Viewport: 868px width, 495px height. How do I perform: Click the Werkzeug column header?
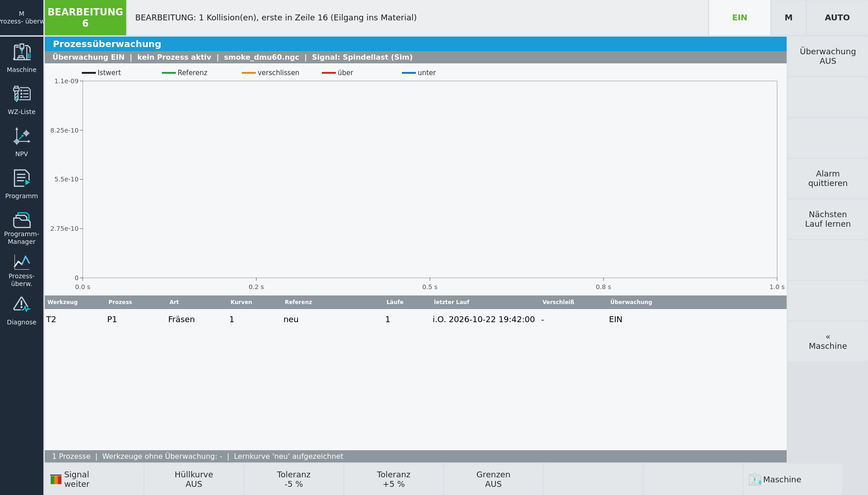[x=62, y=302]
